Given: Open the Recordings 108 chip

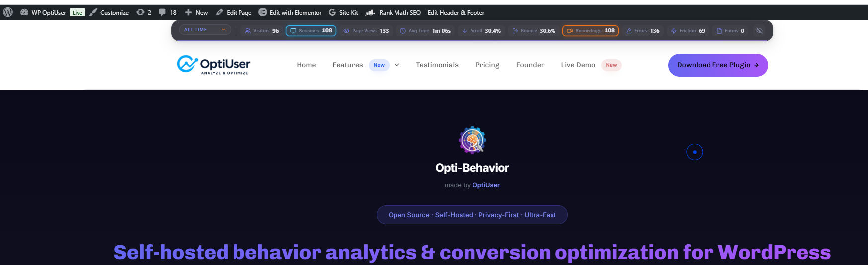Looking at the screenshot, I should (x=590, y=31).
